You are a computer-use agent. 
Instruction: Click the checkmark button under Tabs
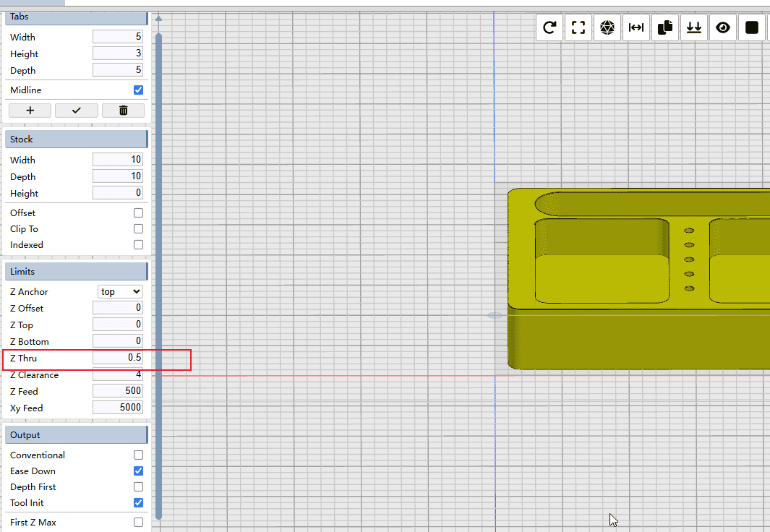pyautogui.click(x=76, y=111)
